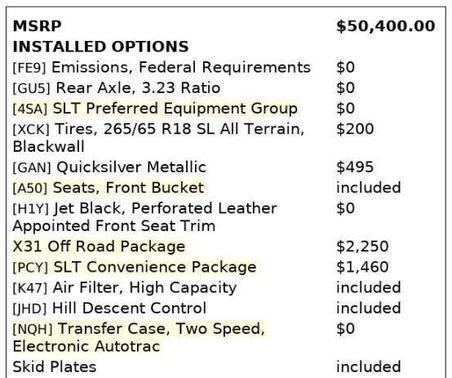Select the $495 Quicksilver Metallic price
The width and height of the screenshot is (452, 378).
355,167
